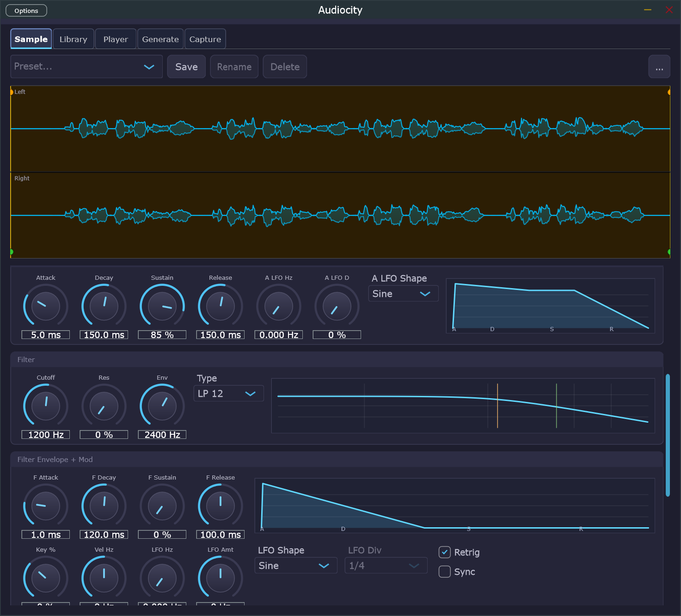The height and width of the screenshot is (616, 681).
Task: Click the filter Cutoff knob
Action: (46, 406)
